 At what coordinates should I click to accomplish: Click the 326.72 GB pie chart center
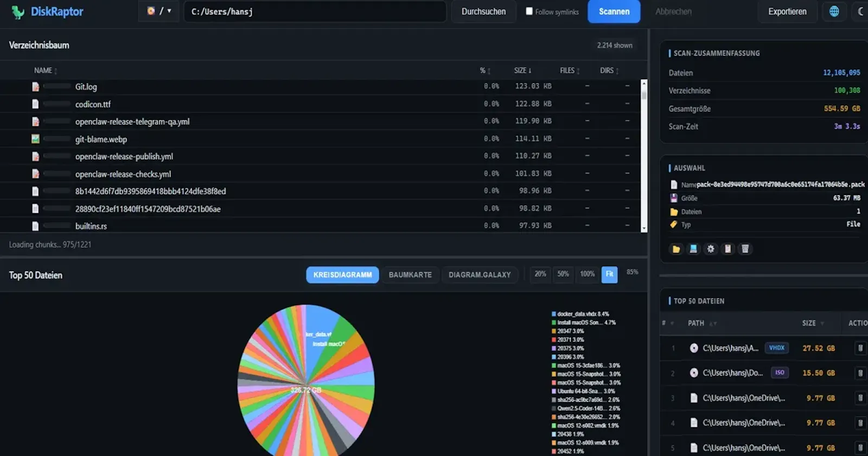pyautogui.click(x=306, y=390)
